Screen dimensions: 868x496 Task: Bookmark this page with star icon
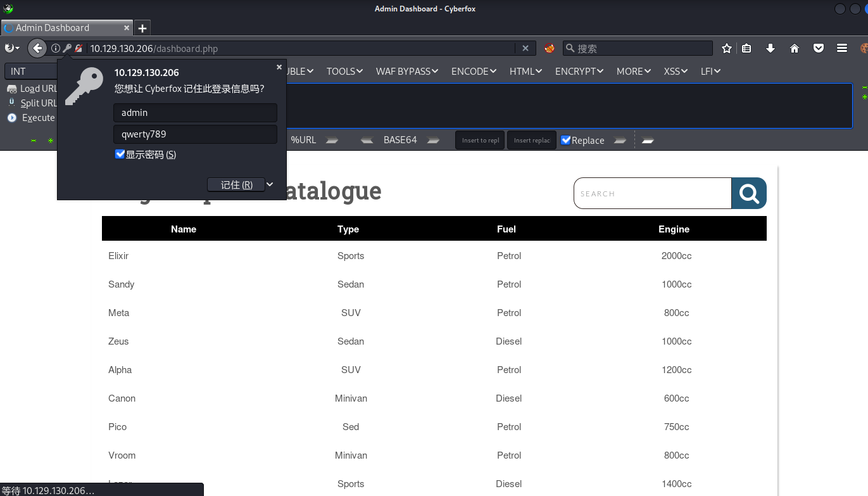(x=727, y=48)
